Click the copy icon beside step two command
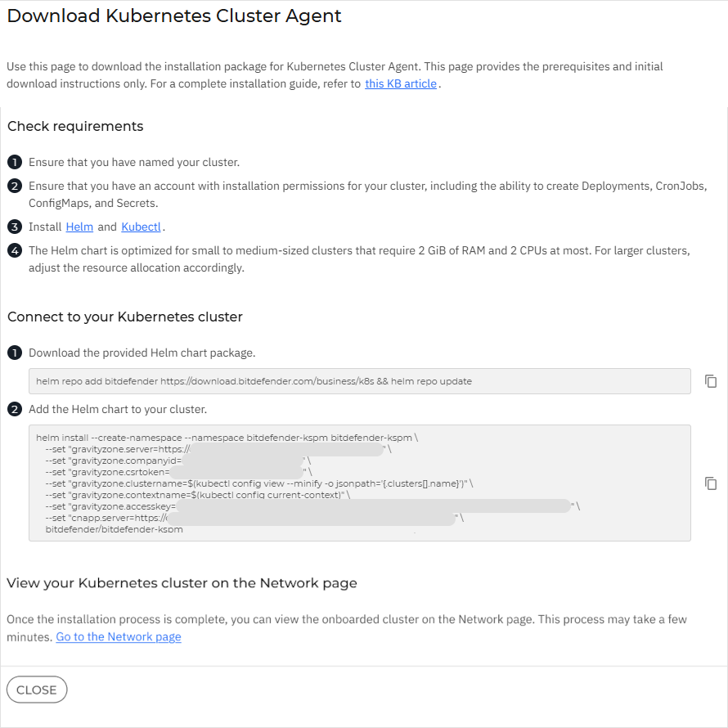Viewport: 728px width, 728px height. pos(711,483)
